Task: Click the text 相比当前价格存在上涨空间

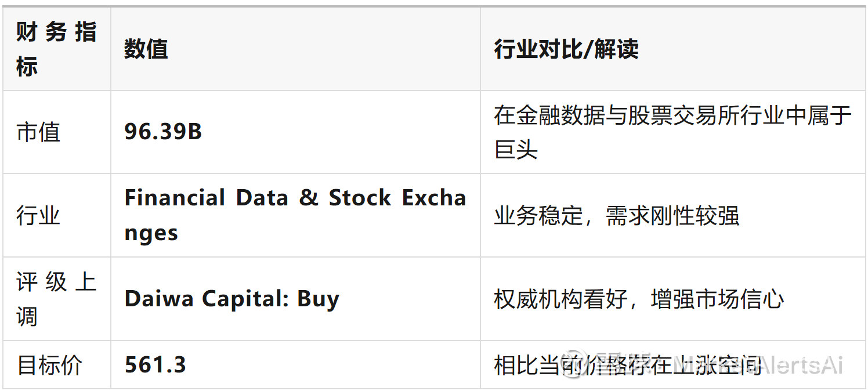Action: point(627,365)
